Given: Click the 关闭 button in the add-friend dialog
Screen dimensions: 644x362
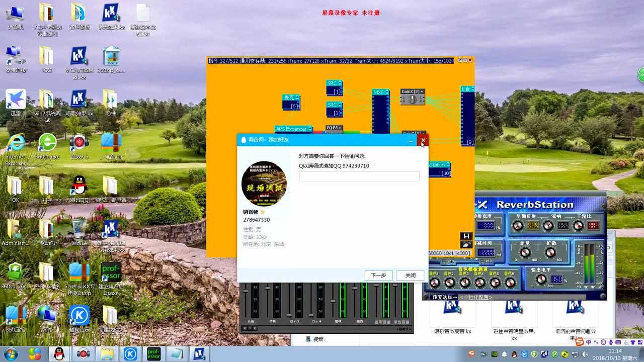Looking at the screenshot, I should click(411, 275).
